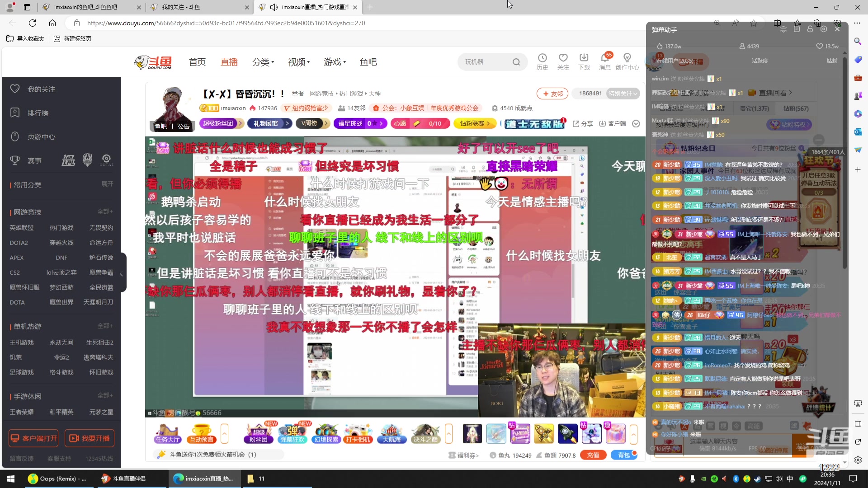
Task: Expand 单机热游 section via 全部+
Action: coord(105,326)
